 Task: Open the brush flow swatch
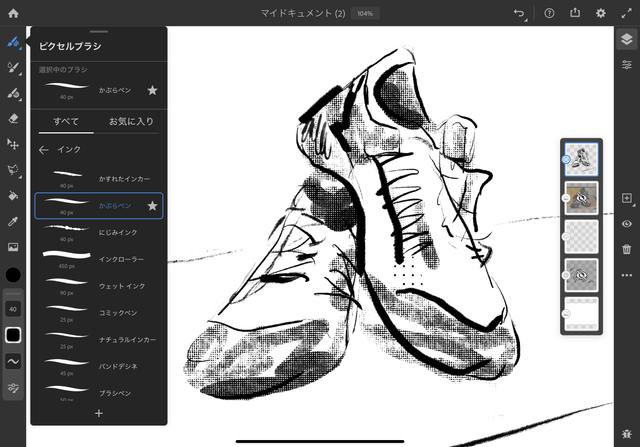[x=13, y=335]
